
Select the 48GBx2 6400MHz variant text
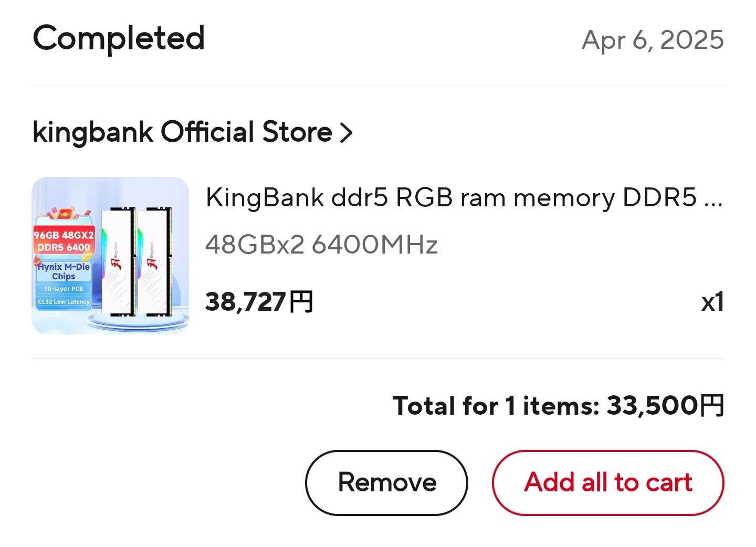(x=321, y=245)
